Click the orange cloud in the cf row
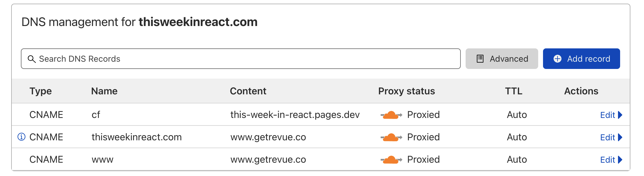 [x=391, y=115]
